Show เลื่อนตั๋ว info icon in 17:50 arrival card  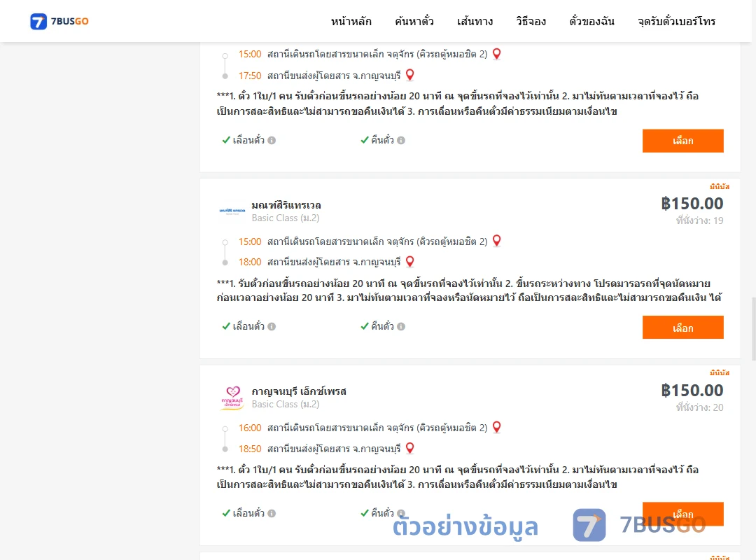[x=272, y=141]
